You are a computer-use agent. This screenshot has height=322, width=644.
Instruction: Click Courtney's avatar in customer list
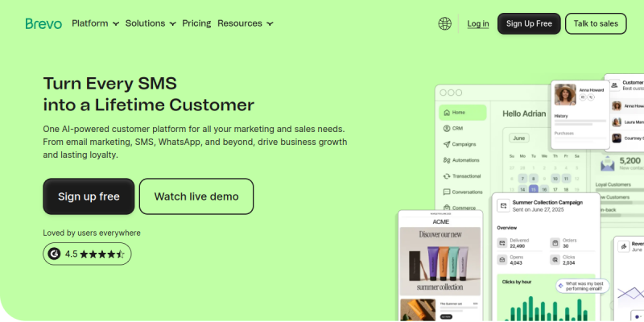pyautogui.click(x=617, y=138)
